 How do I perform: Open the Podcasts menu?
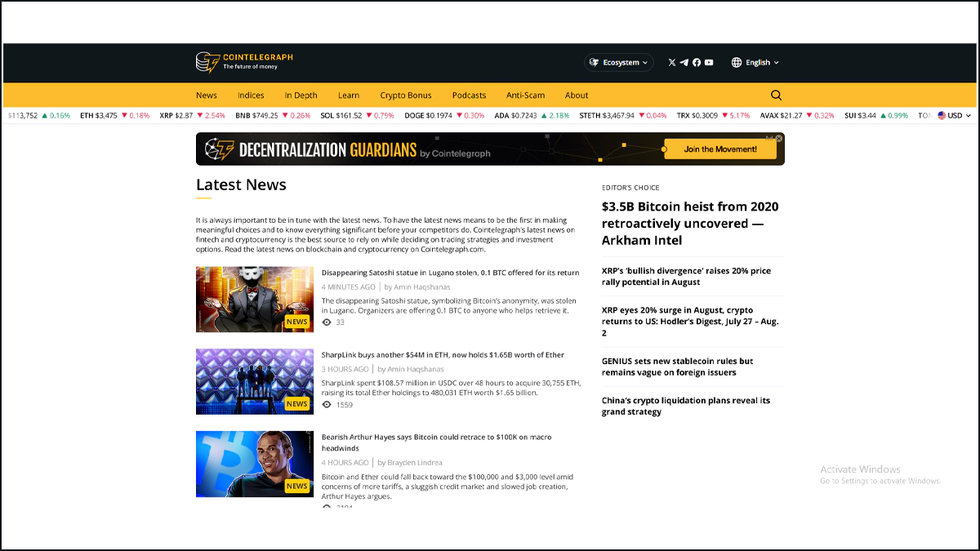pos(469,95)
